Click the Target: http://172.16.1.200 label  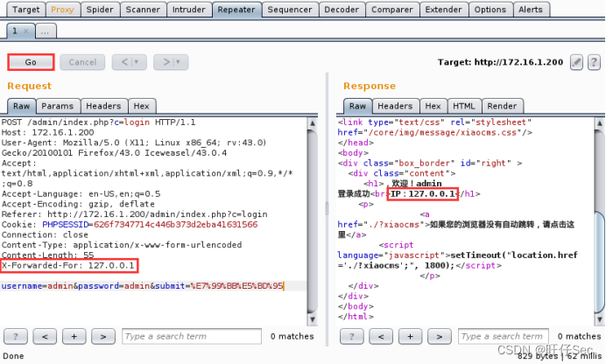pos(501,62)
